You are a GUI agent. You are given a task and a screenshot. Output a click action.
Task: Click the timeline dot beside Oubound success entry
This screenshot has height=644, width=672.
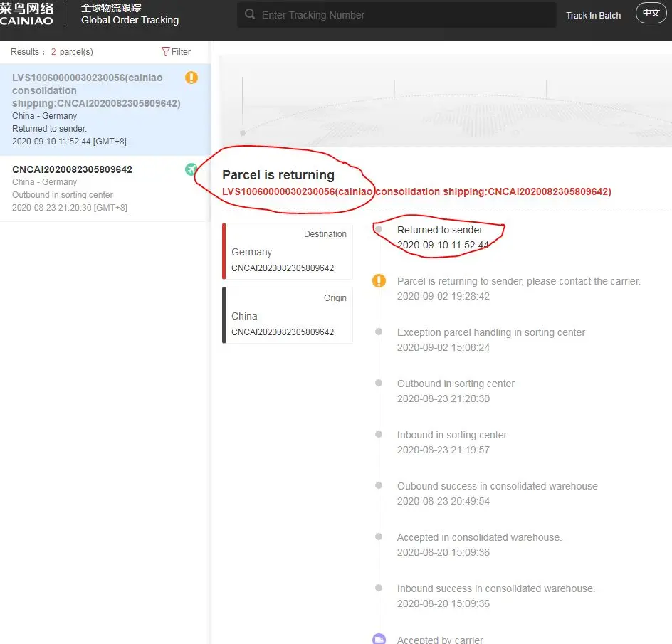coord(379,485)
